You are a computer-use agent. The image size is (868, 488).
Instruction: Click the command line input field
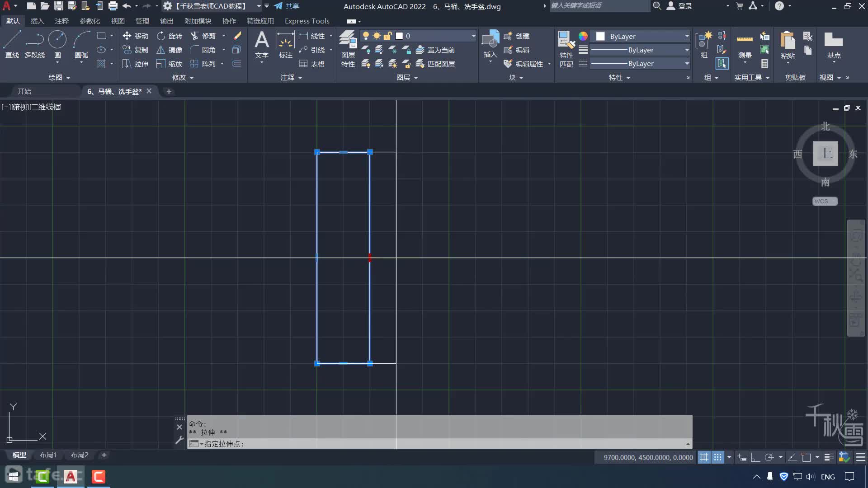pos(439,444)
